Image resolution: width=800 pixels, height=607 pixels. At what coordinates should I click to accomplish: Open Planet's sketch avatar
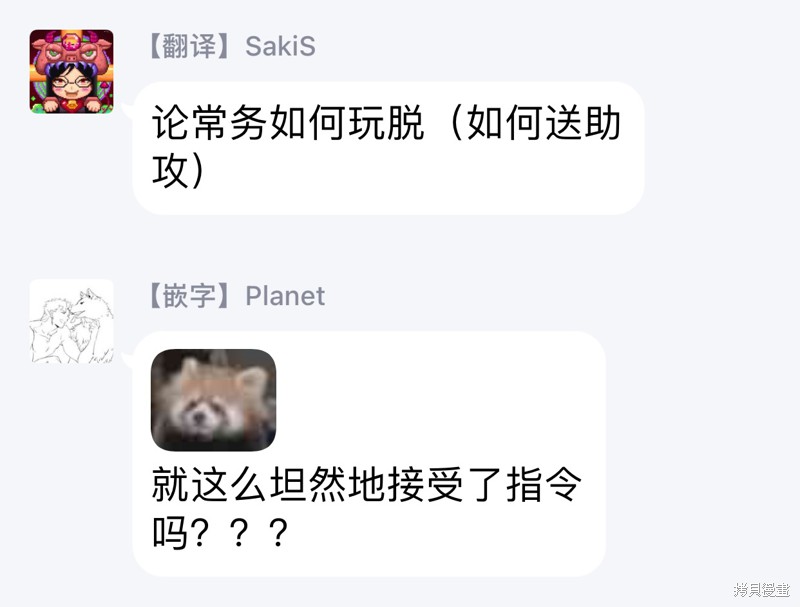tap(71, 321)
